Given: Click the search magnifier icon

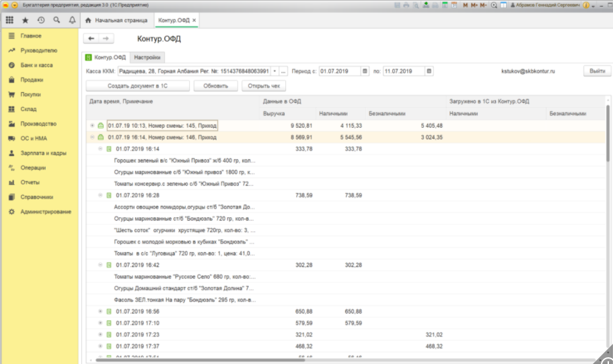Looking at the screenshot, I should tap(57, 20).
